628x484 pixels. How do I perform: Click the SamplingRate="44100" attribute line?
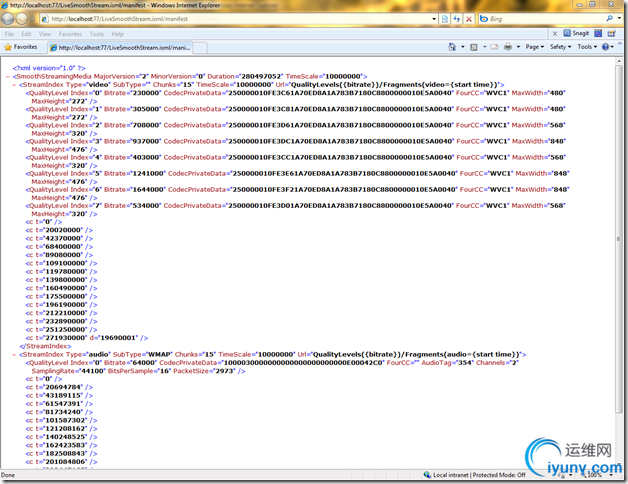click(139, 371)
